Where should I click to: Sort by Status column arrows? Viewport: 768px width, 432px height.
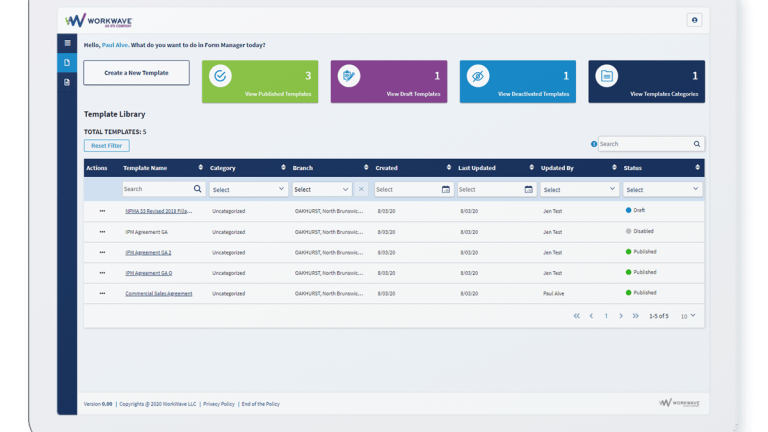tap(697, 168)
